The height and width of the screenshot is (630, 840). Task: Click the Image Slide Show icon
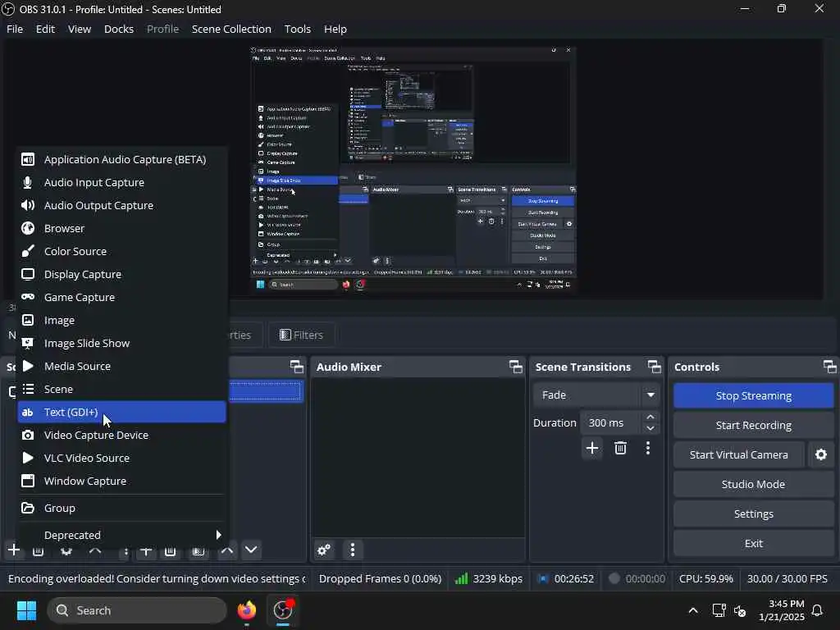point(28,344)
